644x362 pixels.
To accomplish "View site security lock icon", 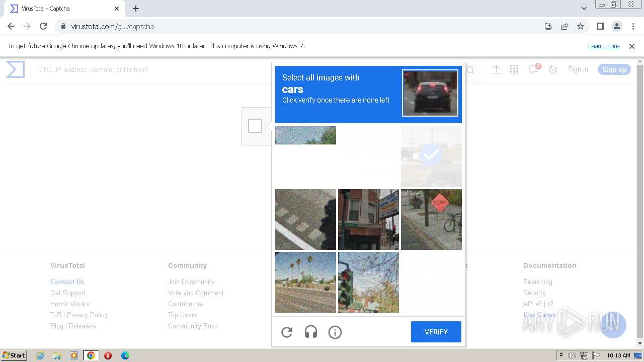I will click(63, 26).
